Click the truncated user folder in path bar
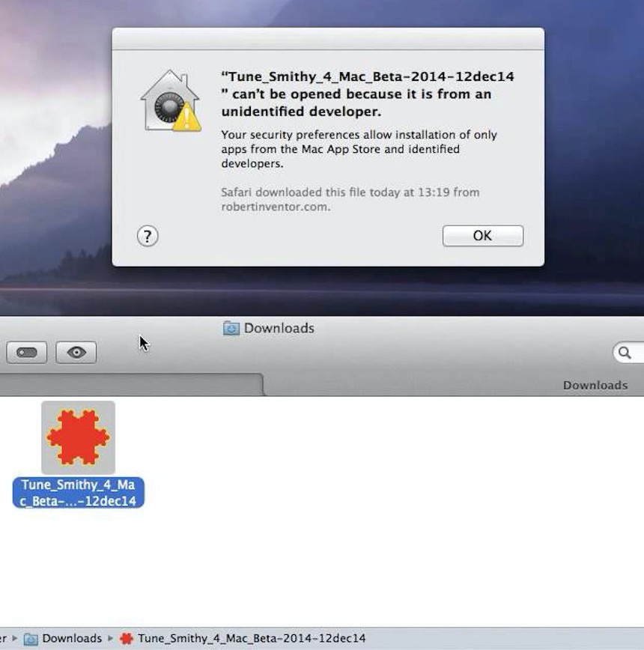 click(4, 639)
